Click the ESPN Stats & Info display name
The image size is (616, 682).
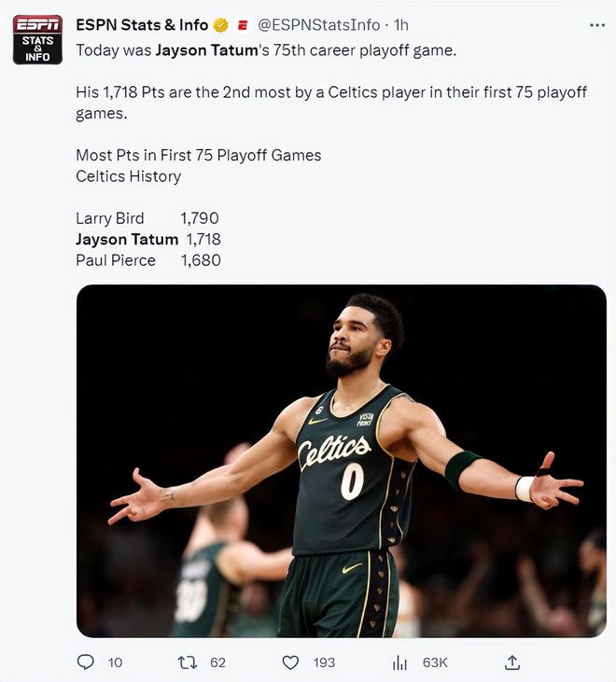click(x=142, y=25)
